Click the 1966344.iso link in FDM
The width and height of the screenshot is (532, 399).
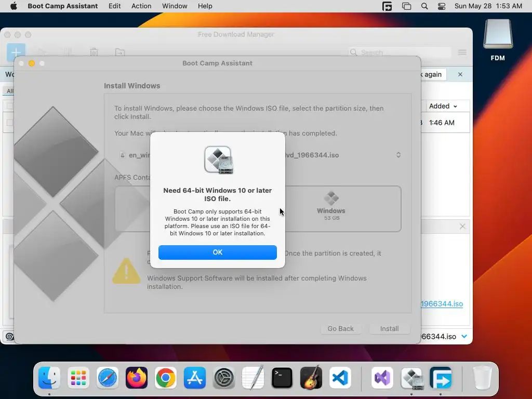(442, 303)
